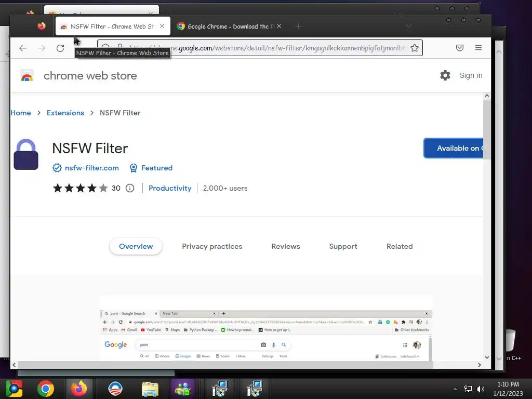Viewport: 532px width, 399px height.
Task: Switch to Google Chrome - Download tab
Action: (230, 26)
